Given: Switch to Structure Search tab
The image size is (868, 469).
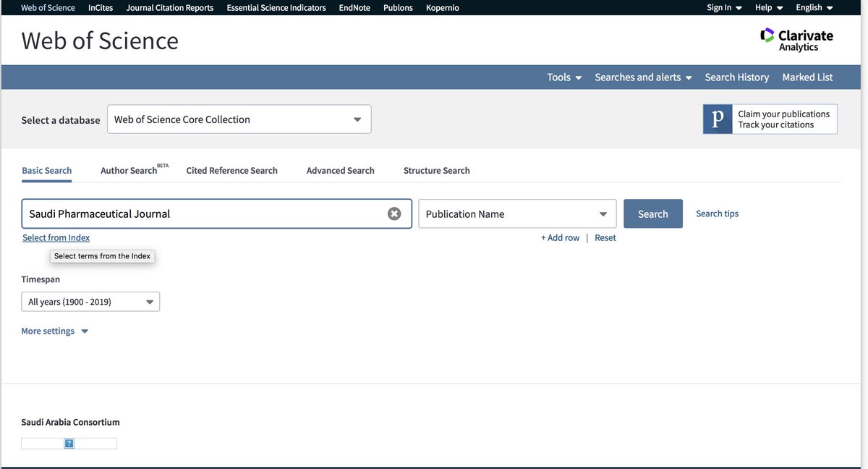Looking at the screenshot, I should point(436,170).
